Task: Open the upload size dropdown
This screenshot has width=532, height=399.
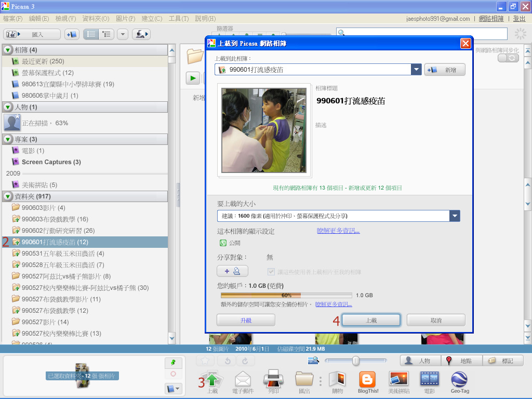Action: 455,216
